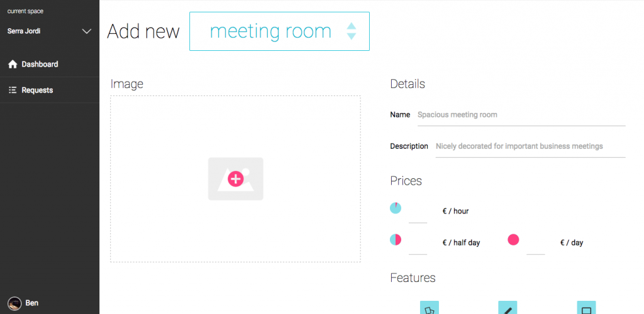Click the Description input field

[530, 147]
